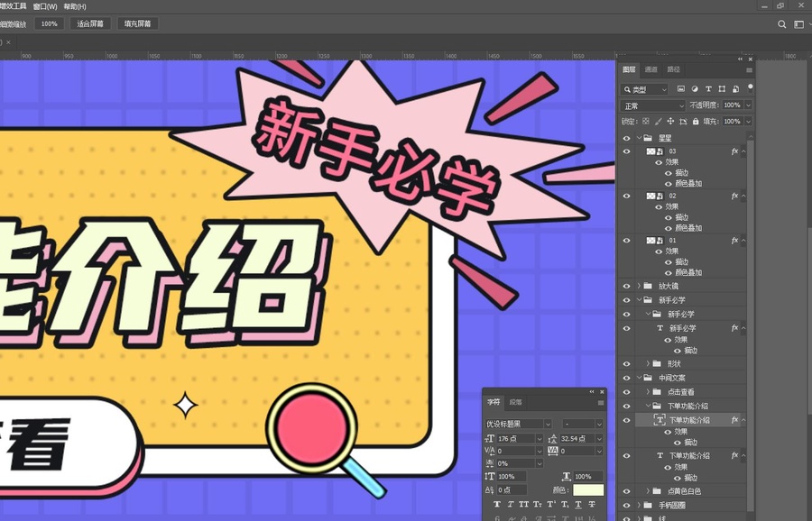Filter layers by adjustment layers icon
The height and width of the screenshot is (521, 812).
pos(695,89)
